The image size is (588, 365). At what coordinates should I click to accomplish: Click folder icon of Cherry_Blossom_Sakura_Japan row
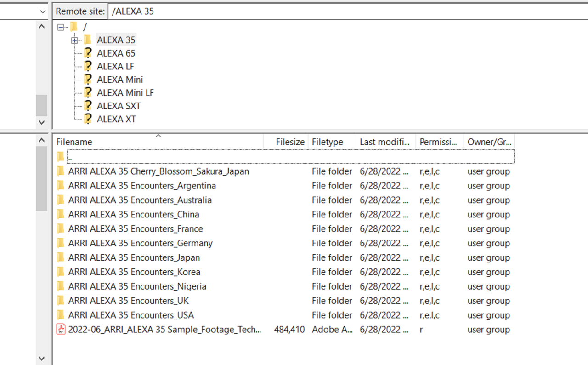tap(61, 171)
